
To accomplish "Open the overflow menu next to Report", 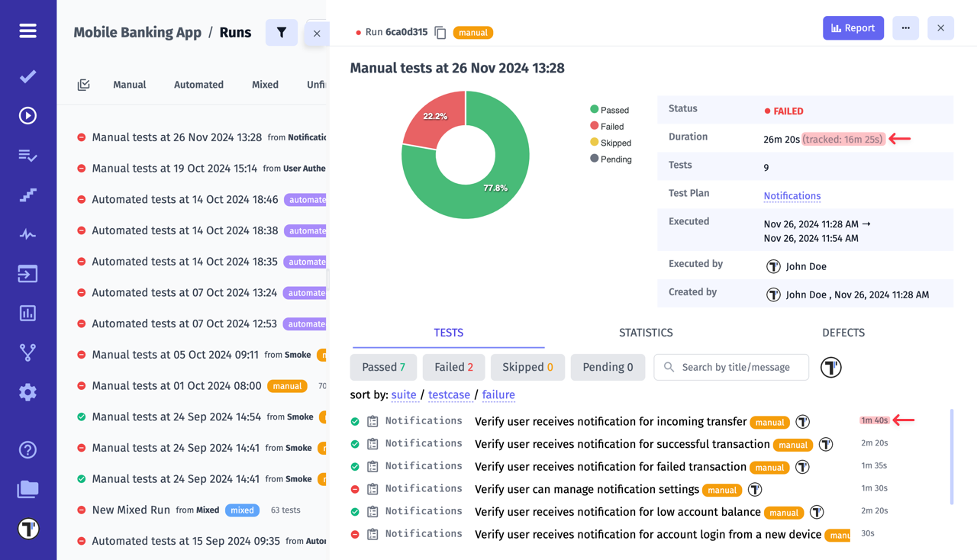I will [x=905, y=27].
